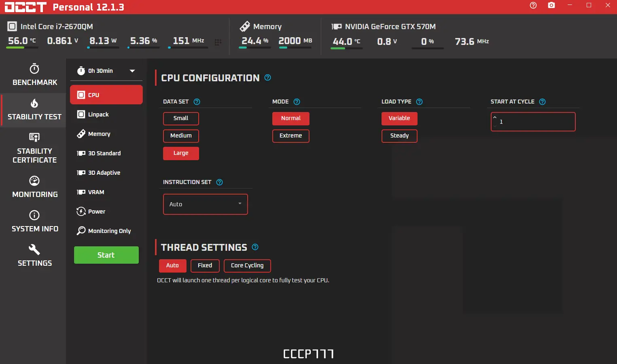617x364 pixels.
Task: Click the CPU chip icon in the header
Action: point(12,27)
